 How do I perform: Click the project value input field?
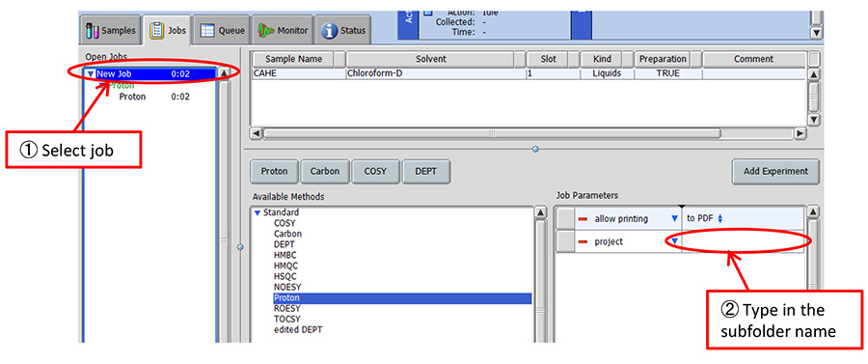click(x=743, y=241)
